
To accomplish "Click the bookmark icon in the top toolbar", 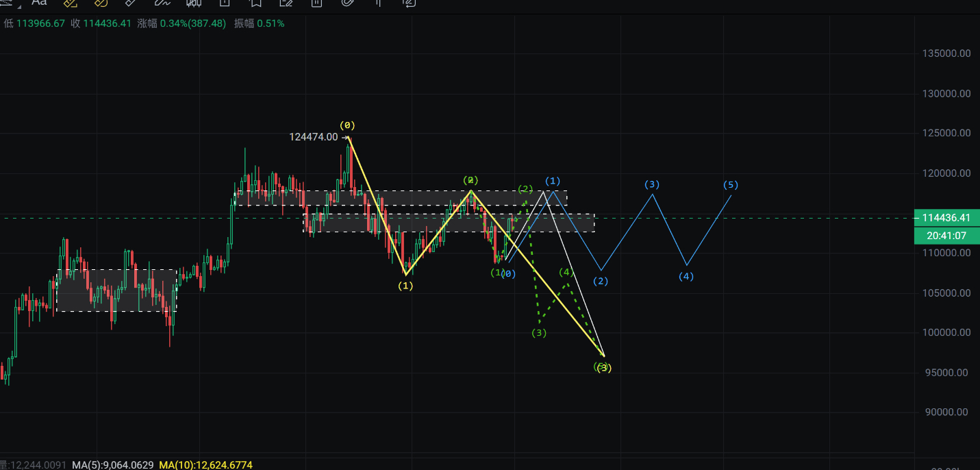I will coord(255,2).
